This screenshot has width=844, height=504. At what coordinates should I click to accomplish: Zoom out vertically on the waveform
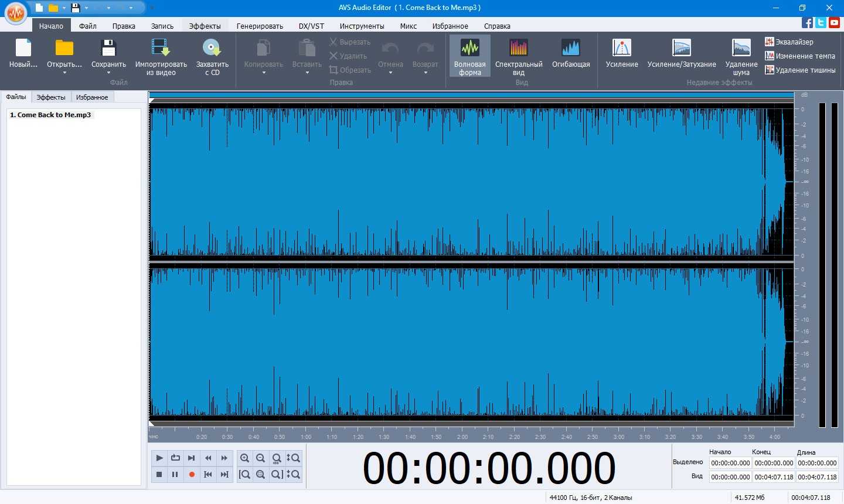[293, 474]
